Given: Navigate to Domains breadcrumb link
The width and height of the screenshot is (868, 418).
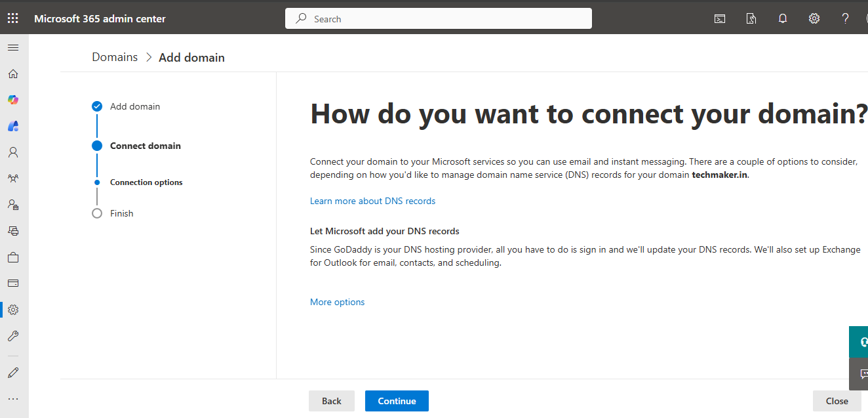Looking at the screenshot, I should click(x=115, y=57).
